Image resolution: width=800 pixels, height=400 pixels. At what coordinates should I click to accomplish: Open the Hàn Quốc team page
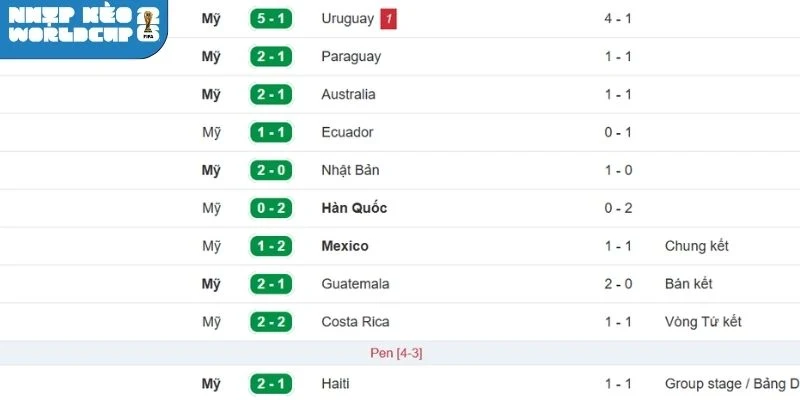tap(354, 208)
